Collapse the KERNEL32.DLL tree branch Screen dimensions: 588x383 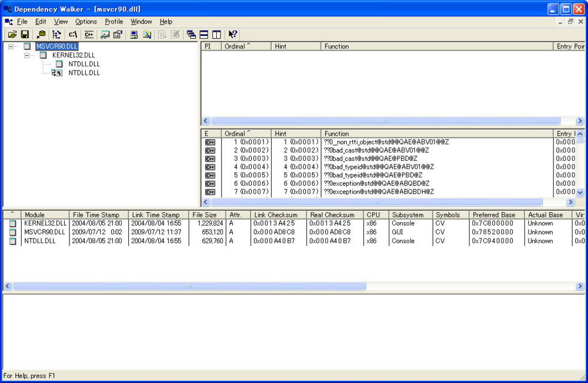[x=26, y=55]
